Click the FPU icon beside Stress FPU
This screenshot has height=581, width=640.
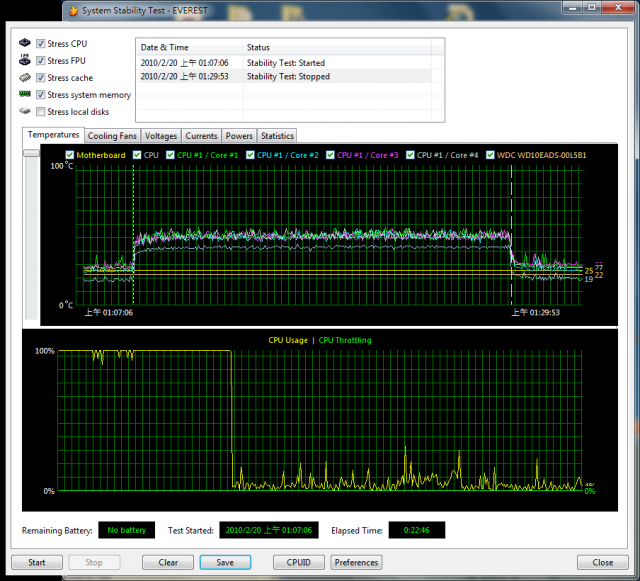coord(25,60)
